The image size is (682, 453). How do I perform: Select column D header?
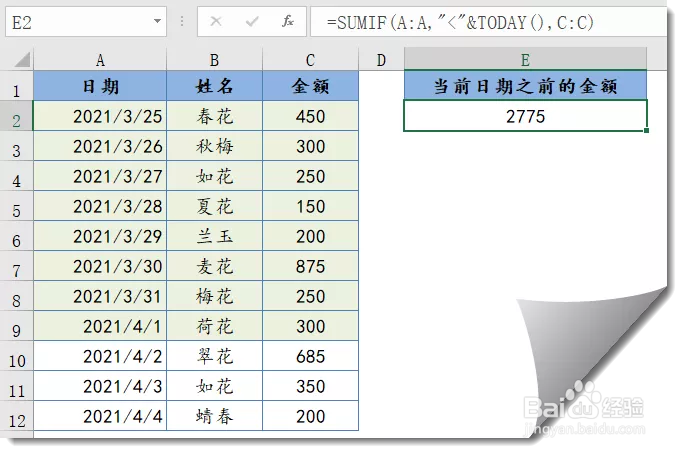pyautogui.click(x=381, y=60)
